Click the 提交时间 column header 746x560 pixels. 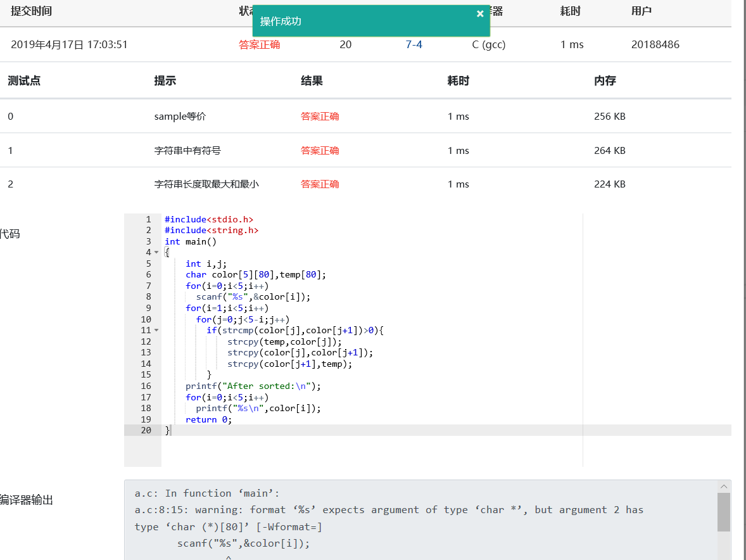(x=32, y=11)
